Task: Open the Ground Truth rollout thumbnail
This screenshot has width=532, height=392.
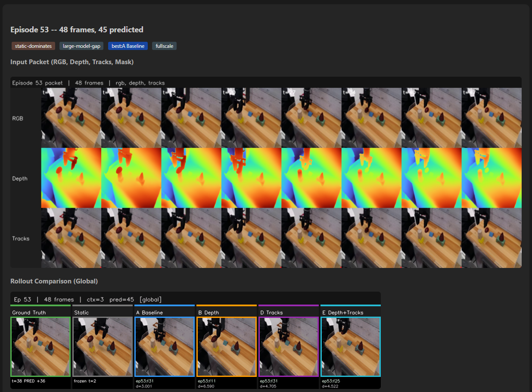Action: click(40, 347)
